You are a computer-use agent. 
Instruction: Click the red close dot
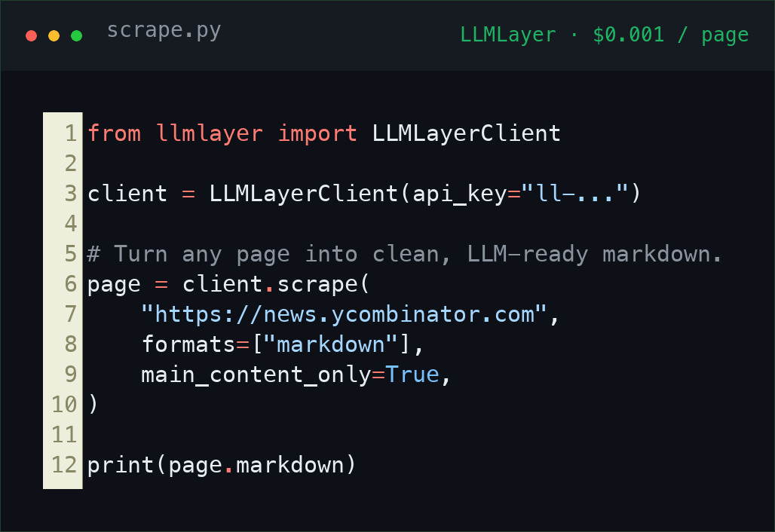pos(31,35)
